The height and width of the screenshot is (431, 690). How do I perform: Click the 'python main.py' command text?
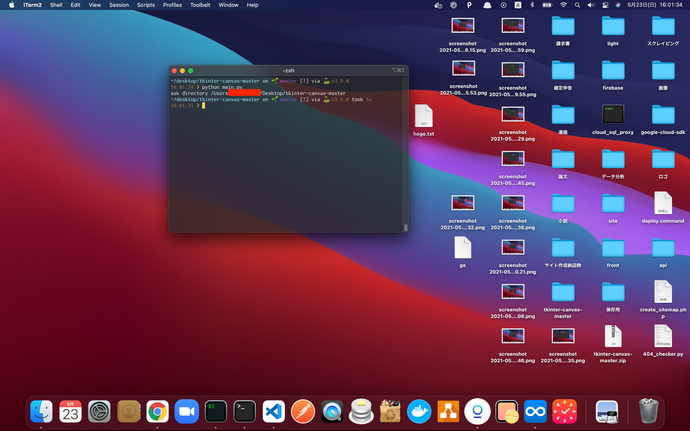[x=222, y=87]
